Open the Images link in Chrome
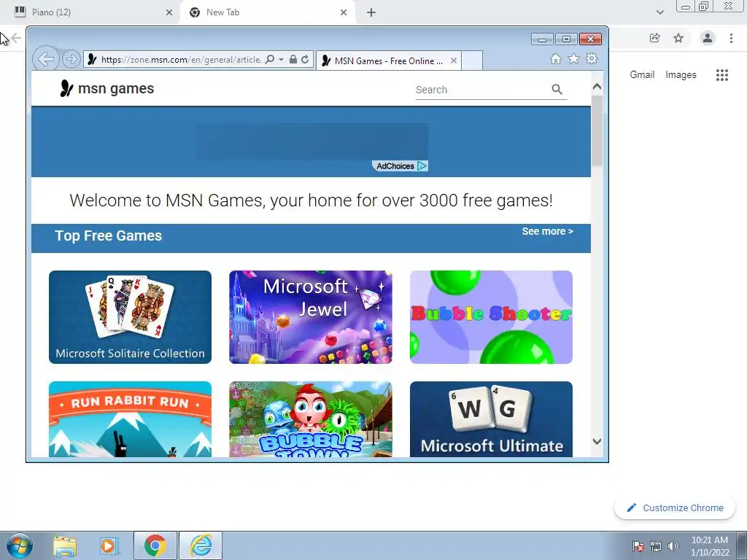Viewport: 747px width, 560px height. (681, 75)
